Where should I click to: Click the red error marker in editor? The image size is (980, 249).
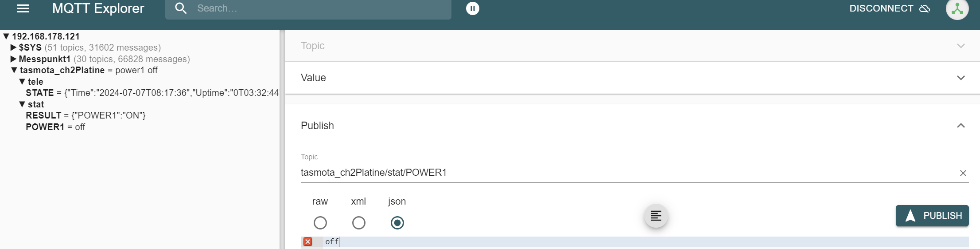308,241
